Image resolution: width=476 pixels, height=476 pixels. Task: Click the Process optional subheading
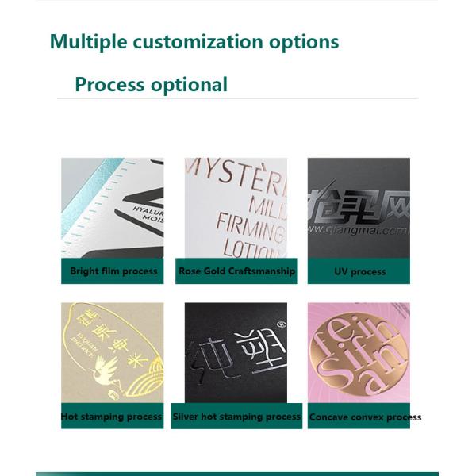151,85
